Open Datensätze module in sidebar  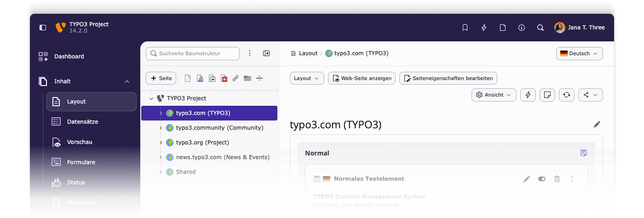82,122
